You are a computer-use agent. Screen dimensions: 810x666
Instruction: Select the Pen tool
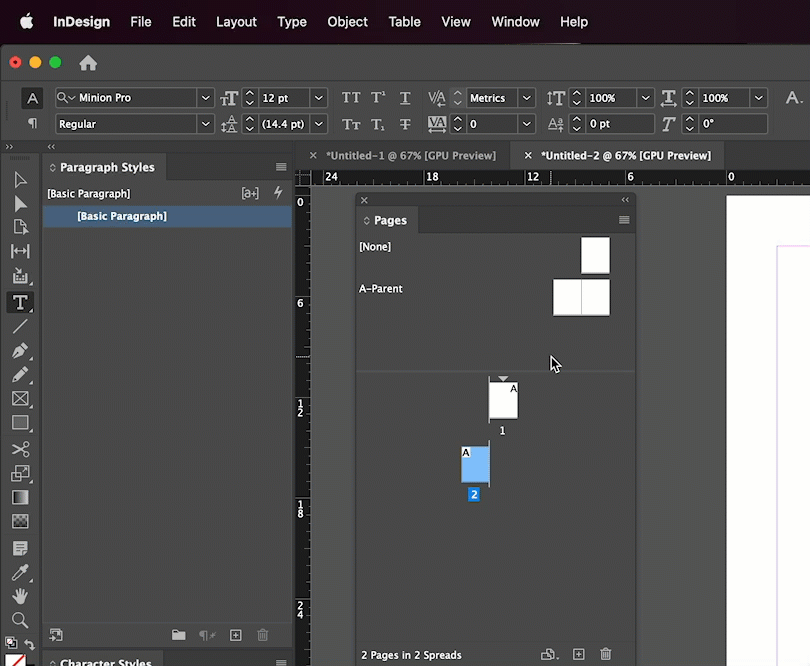tap(20, 351)
